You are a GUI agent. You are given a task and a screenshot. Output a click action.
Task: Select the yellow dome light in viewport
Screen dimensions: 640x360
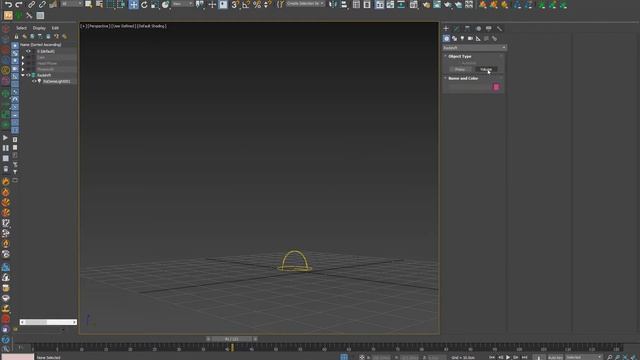pyautogui.click(x=295, y=260)
